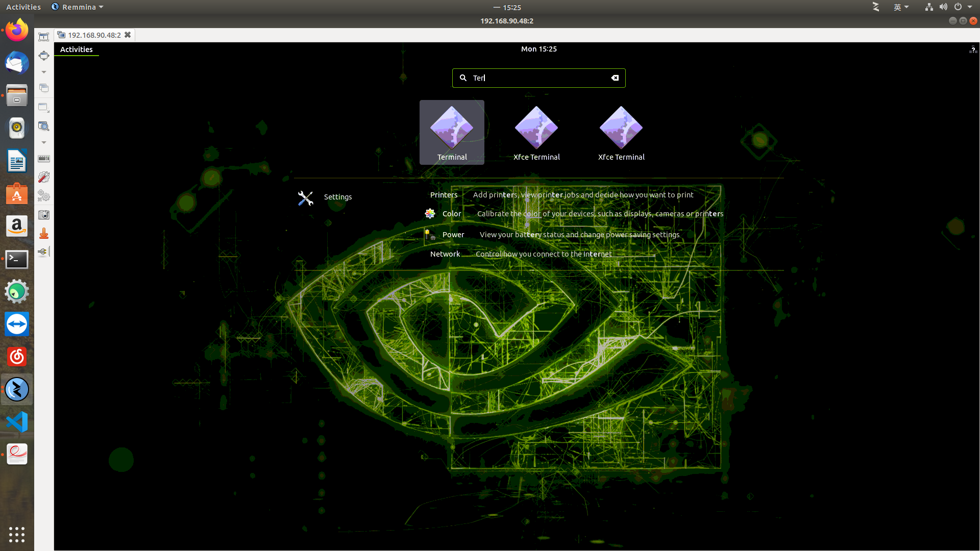Open the gear-shaped green app in dock
This screenshot has height=551, width=980.
[x=17, y=292]
